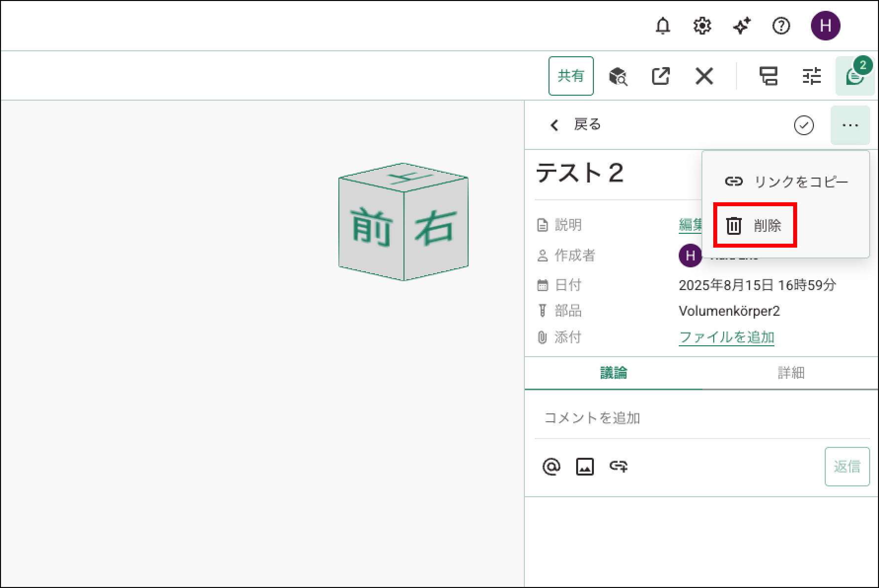879x588 pixels.
Task: Choose 削除 to delete the comment
Action: 755,225
